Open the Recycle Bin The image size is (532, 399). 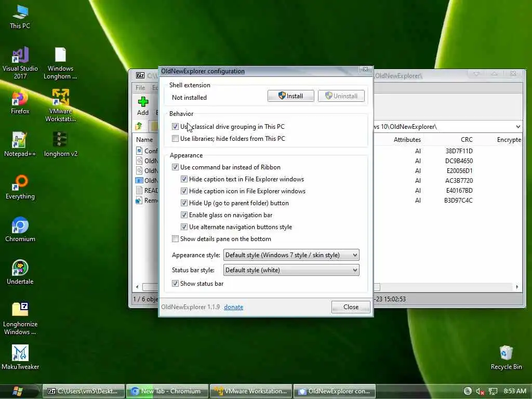[506, 357]
